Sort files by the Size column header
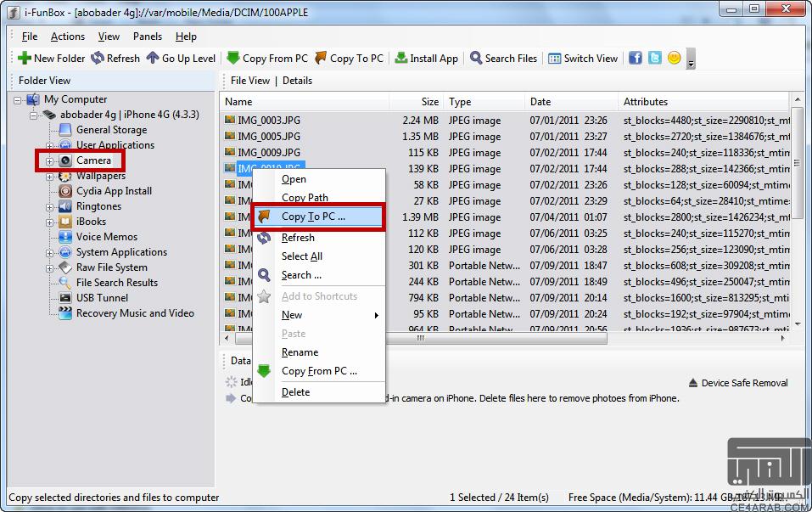 (417, 102)
